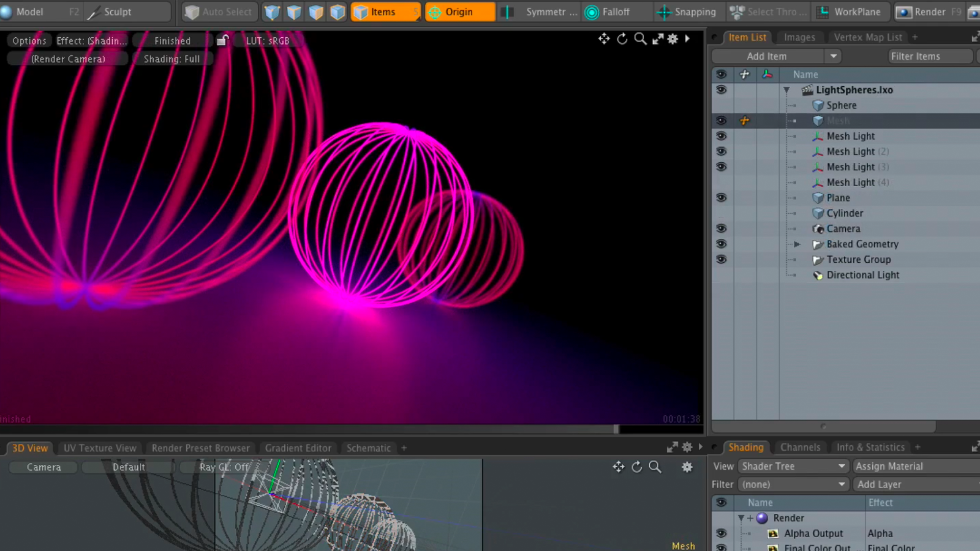
Task: Hide the Plane item
Action: 721,198
